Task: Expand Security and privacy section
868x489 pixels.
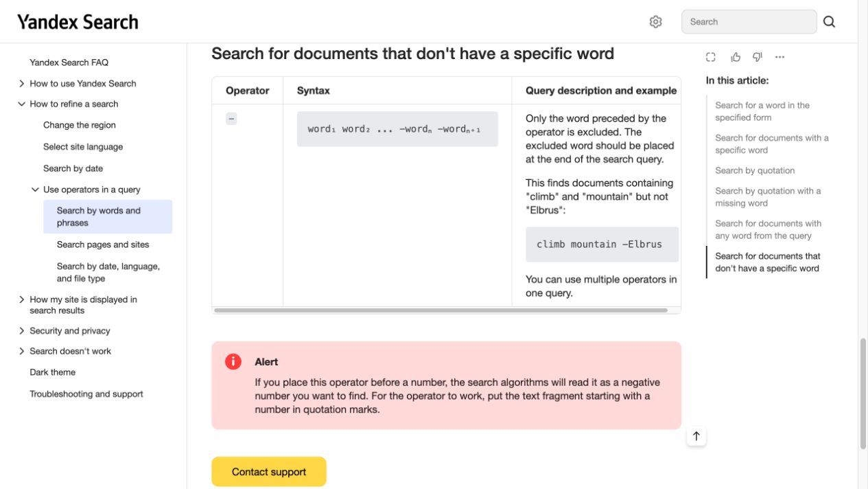Action: (x=21, y=331)
